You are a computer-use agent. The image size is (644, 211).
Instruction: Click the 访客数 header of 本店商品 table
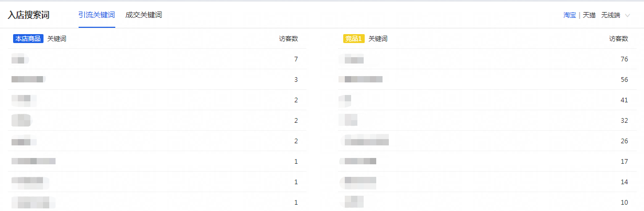pos(288,39)
